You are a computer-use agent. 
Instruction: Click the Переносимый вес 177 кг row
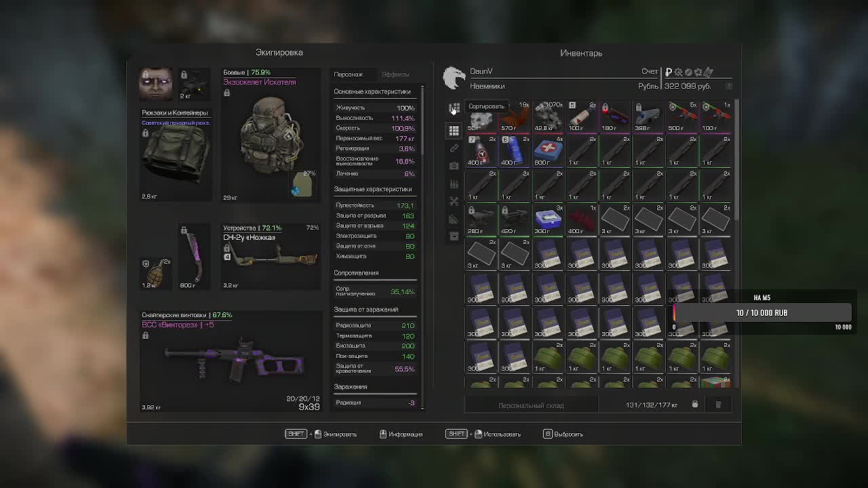[375, 138]
